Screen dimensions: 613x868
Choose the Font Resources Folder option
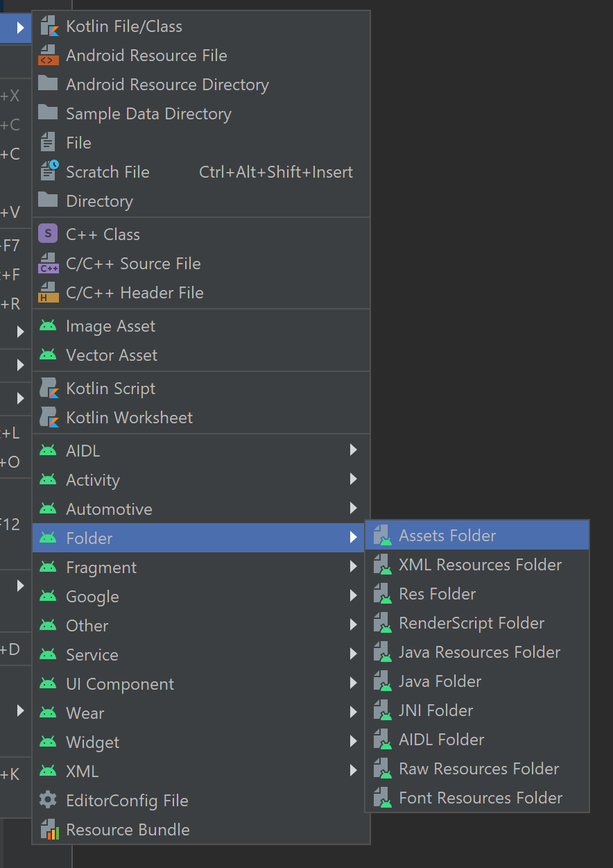(481, 798)
